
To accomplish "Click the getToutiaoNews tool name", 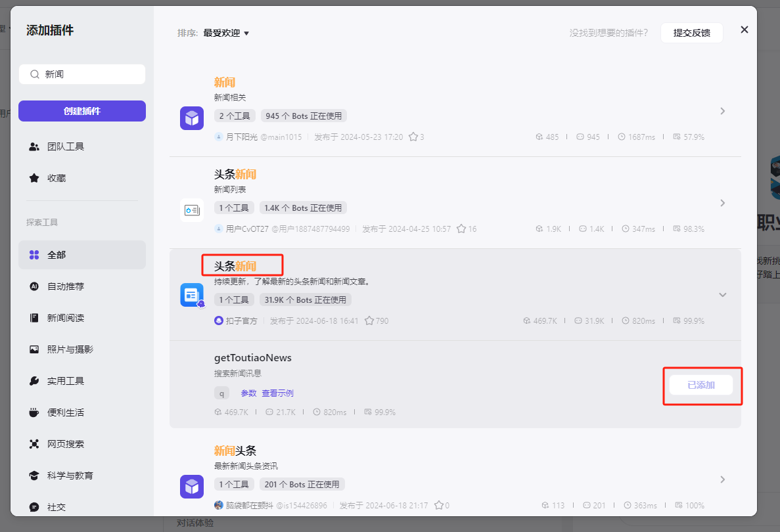I will point(253,358).
